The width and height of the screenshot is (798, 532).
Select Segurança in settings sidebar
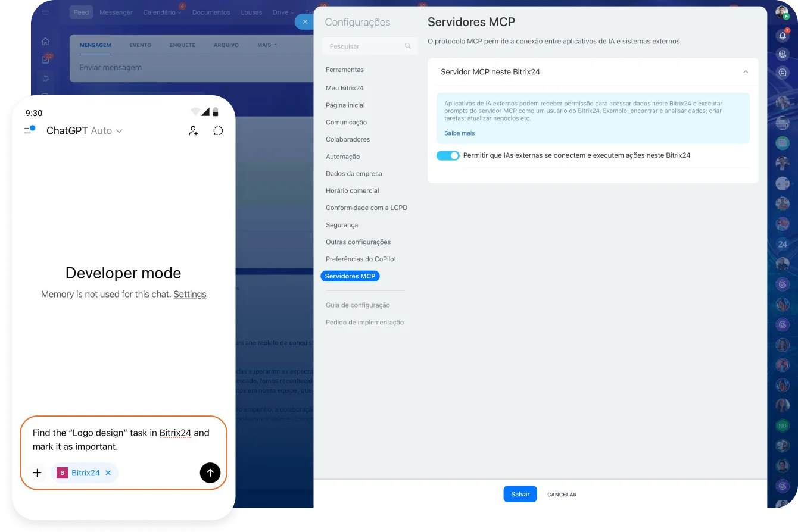click(x=342, y=225)
